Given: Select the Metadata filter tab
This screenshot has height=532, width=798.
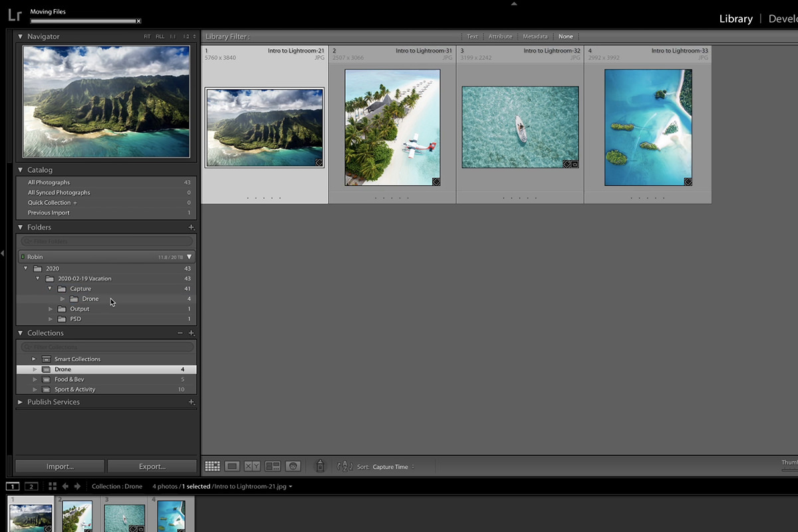Looking at the screenshot, I should point(535,37).
